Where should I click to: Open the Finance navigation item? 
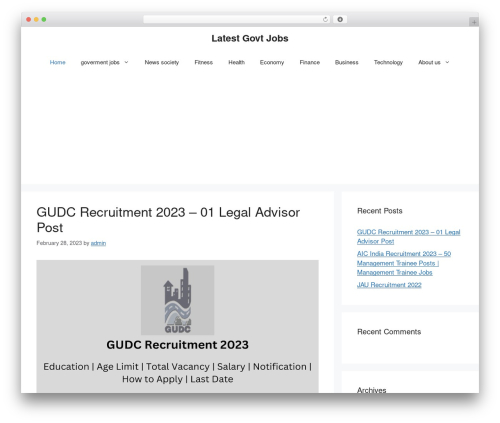coord(310,62)
